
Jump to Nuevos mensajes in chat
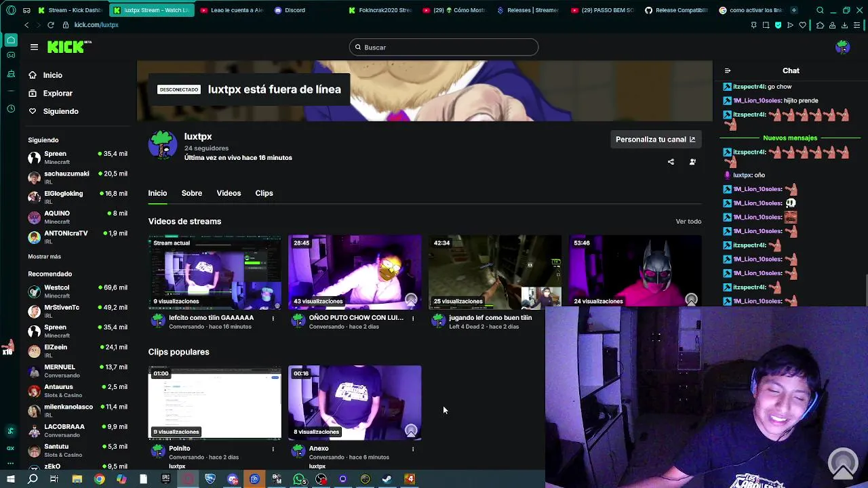[x=790, y=138]
